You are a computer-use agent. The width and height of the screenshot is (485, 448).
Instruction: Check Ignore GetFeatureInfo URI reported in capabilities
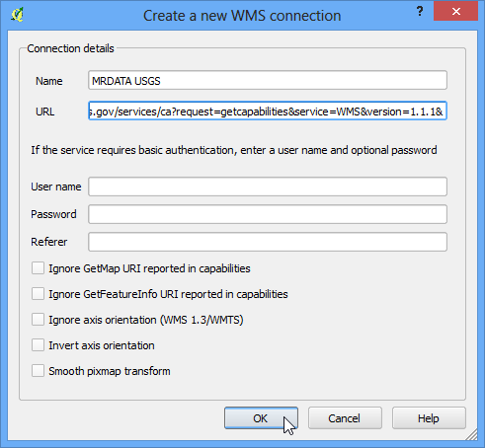point(38,294)
